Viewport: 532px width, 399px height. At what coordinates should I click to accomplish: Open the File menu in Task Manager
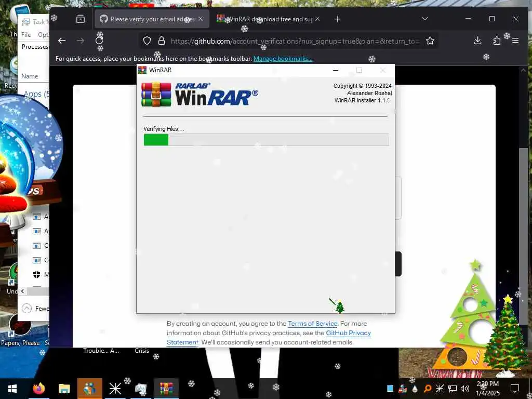pos(26,35)
